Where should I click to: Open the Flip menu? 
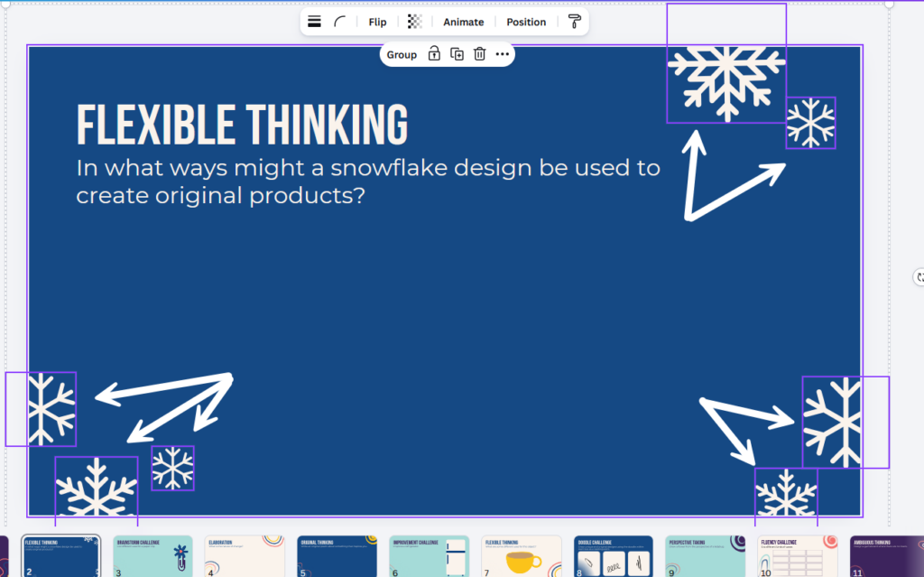point(377,22)
